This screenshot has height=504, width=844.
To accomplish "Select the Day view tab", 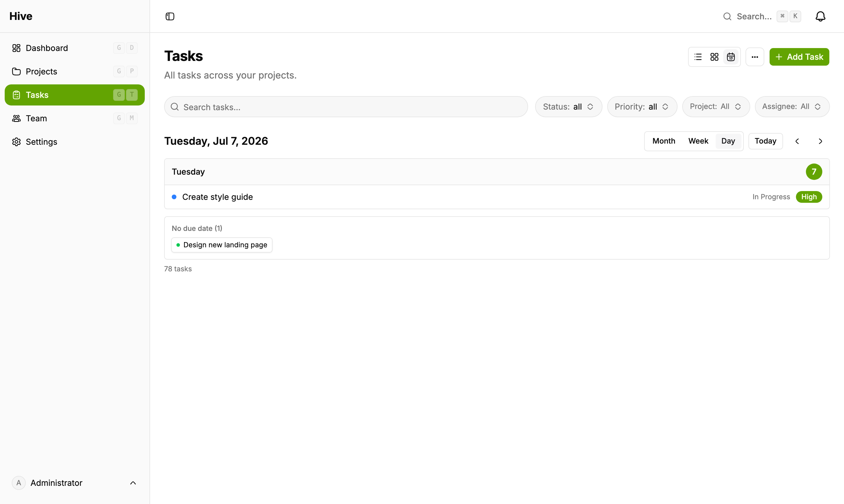I will [x=728, y=141].
